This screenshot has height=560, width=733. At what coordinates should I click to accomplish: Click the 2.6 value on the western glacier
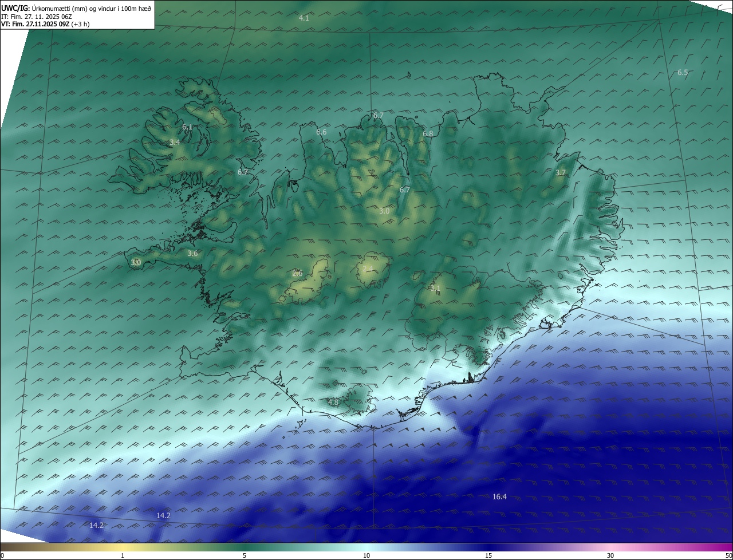point(297,274)
